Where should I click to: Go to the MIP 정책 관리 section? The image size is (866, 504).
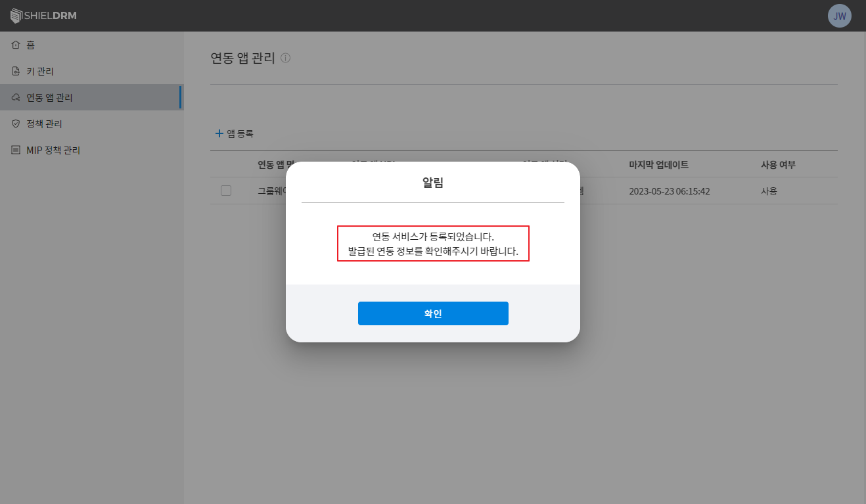53,149
